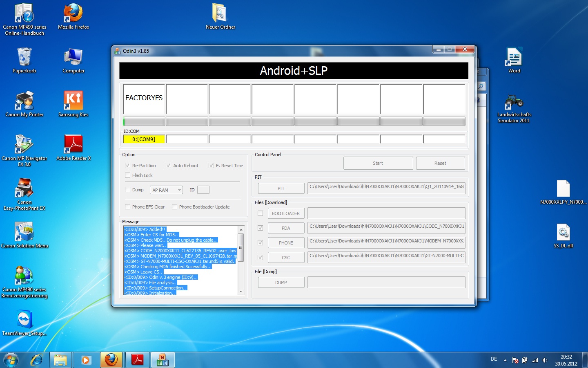Open Canon Easy-PhotoPrint EX shortcut
Viewport: 588px width, 368px height.
(x=24, y=194)
